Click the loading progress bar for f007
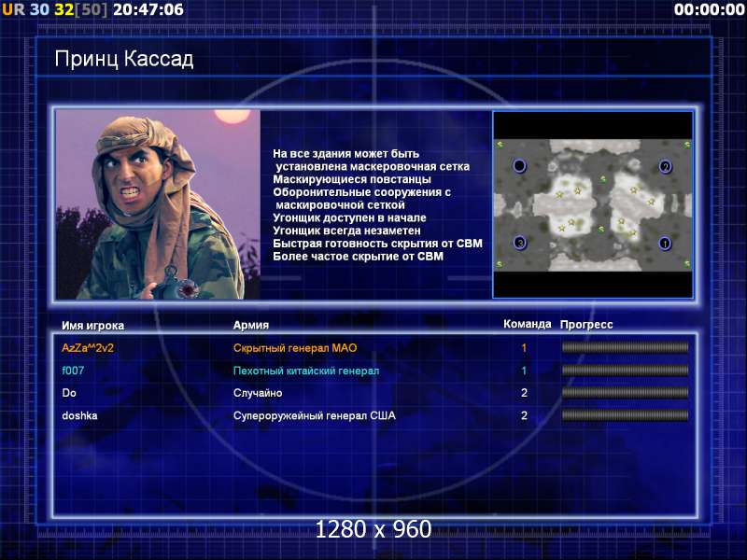 [625, 371]
